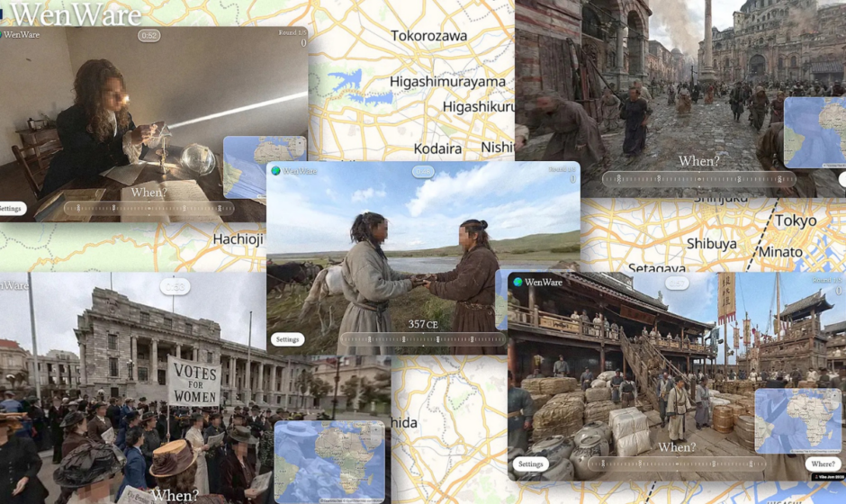Click the large WenWare title on the map background

[x=76, y=14]
